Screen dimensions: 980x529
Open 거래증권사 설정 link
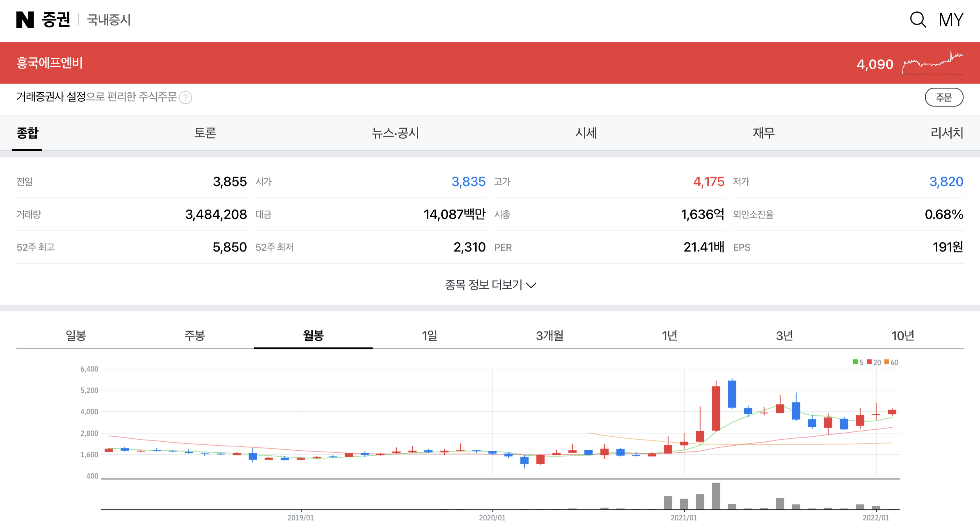(x=51, y=97)
